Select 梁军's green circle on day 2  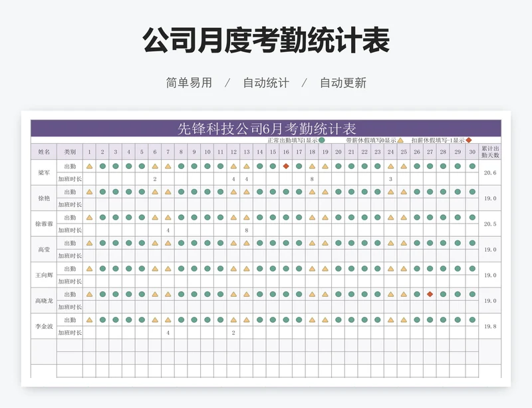[102, 166]
